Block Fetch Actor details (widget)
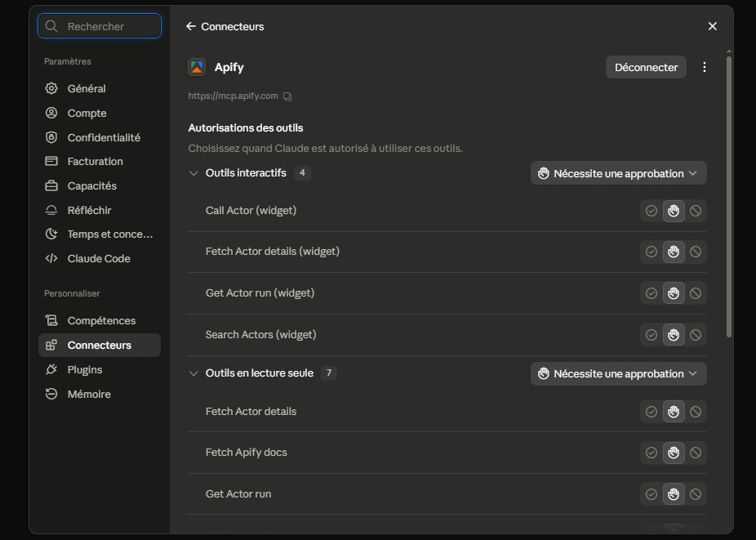 pyautogui.click(x=696, y=252)
